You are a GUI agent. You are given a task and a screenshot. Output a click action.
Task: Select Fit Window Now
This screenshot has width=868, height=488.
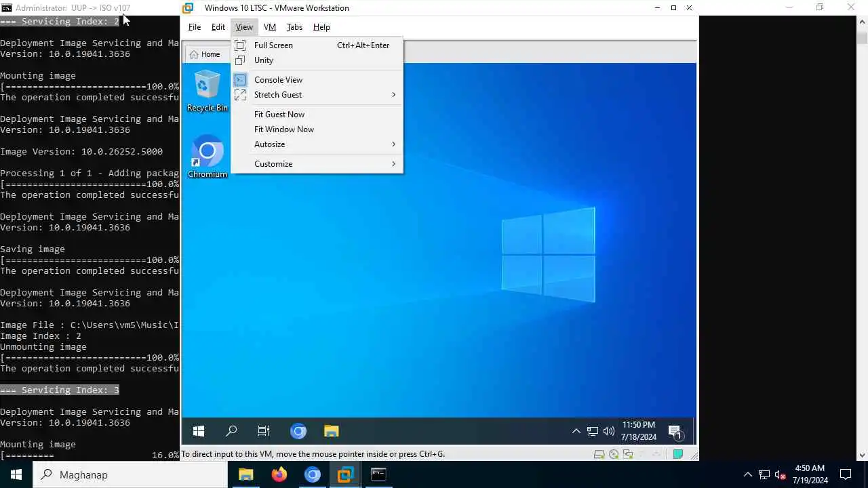click(x=317, y=129)
